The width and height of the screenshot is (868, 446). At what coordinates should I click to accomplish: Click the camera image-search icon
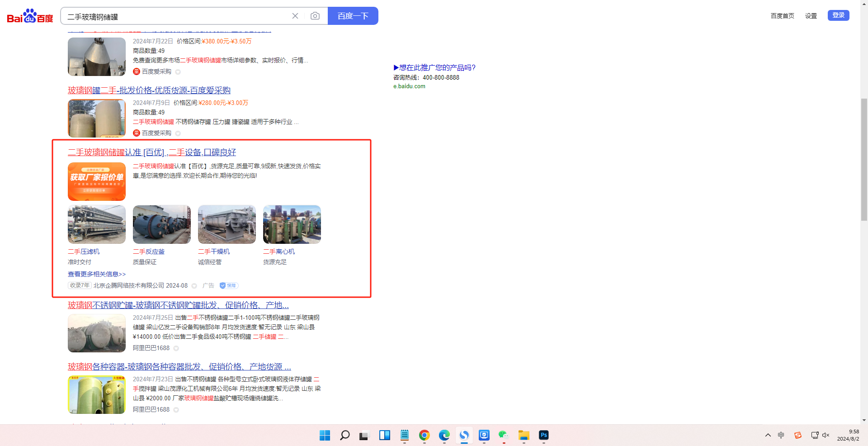tap(315, 16)
